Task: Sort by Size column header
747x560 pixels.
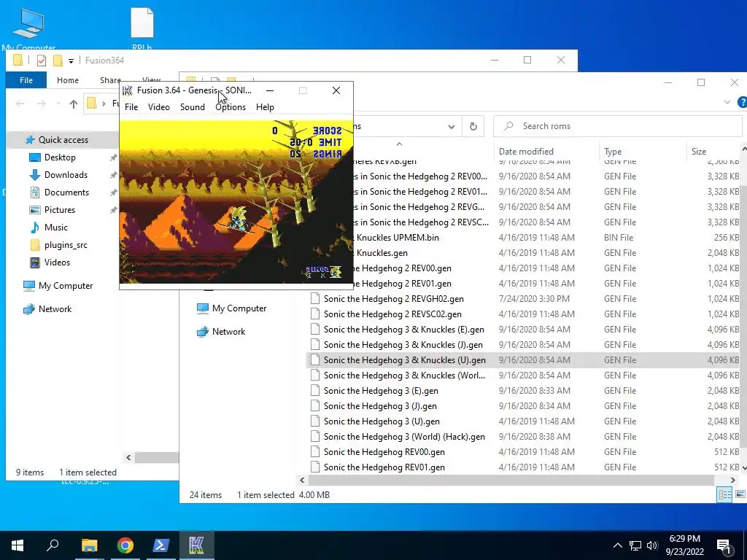Action: tap(699, 152)
